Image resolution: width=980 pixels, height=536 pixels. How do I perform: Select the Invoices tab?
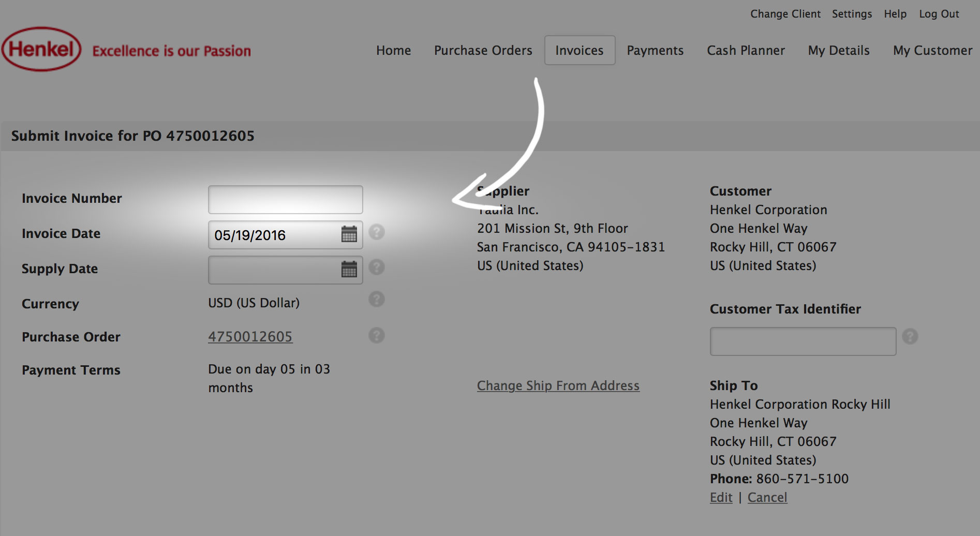tap(580, 50)
